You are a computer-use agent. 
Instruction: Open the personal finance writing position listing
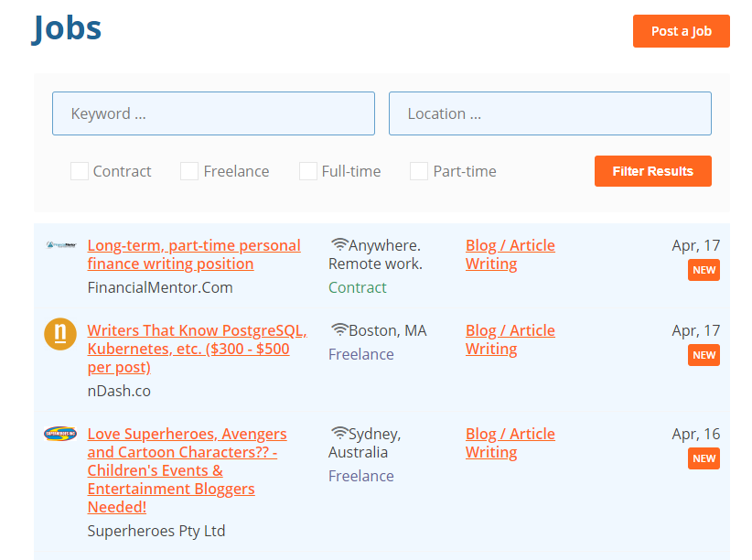point(193,254)
